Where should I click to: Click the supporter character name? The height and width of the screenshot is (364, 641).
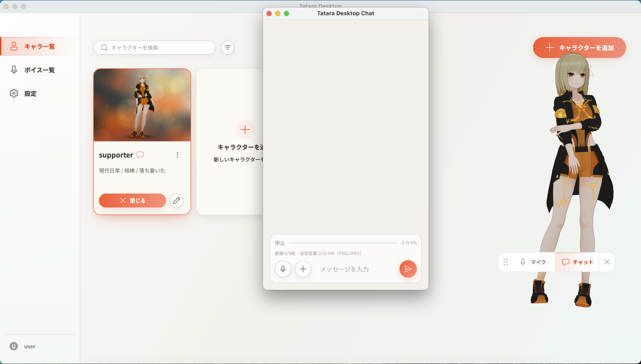click(x=116, y=155)
